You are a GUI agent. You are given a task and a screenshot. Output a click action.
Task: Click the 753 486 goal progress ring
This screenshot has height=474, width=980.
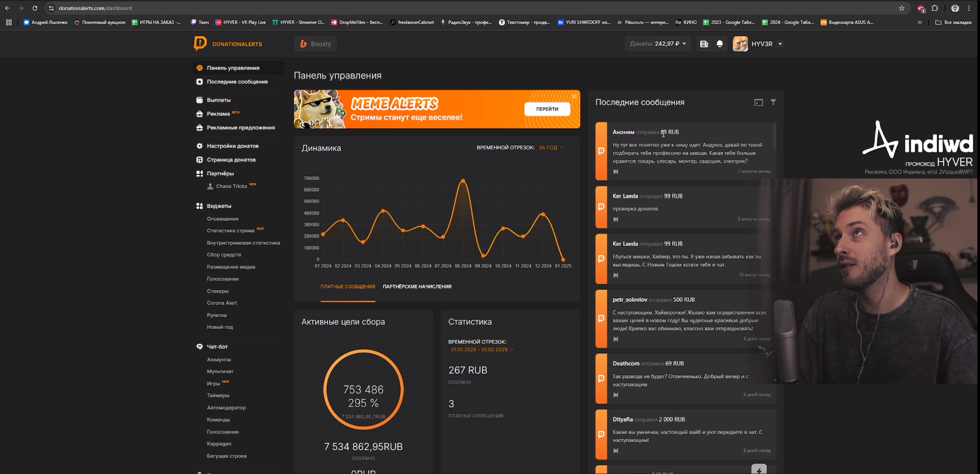364,390
